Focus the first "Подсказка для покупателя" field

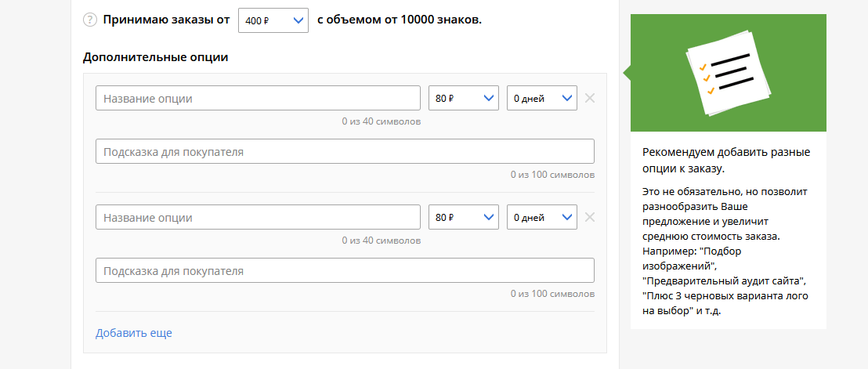[x=345, y=151]
